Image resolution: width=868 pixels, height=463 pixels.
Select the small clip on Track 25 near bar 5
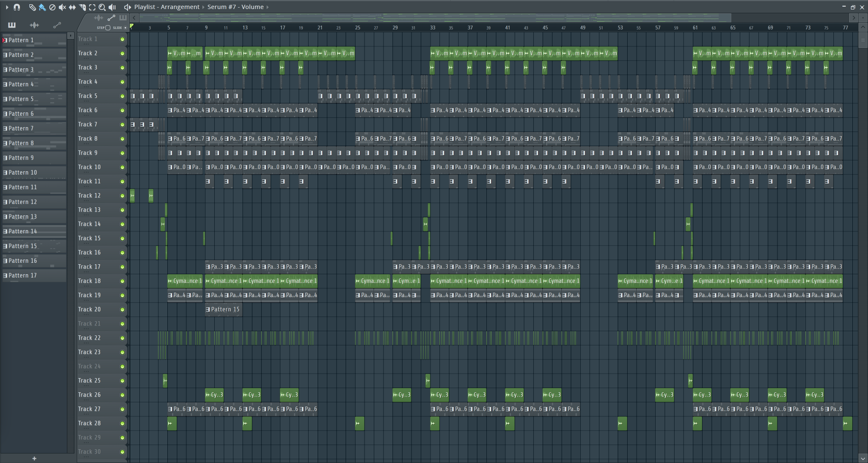(165, 380)
